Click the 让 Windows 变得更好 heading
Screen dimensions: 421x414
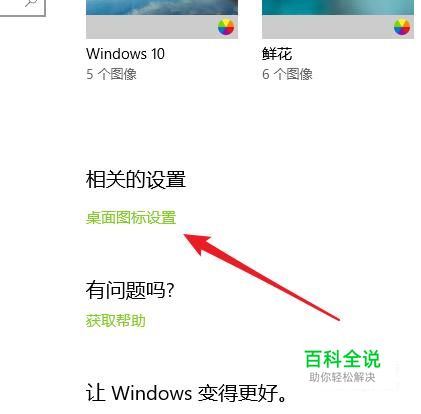tap(186, 393)
